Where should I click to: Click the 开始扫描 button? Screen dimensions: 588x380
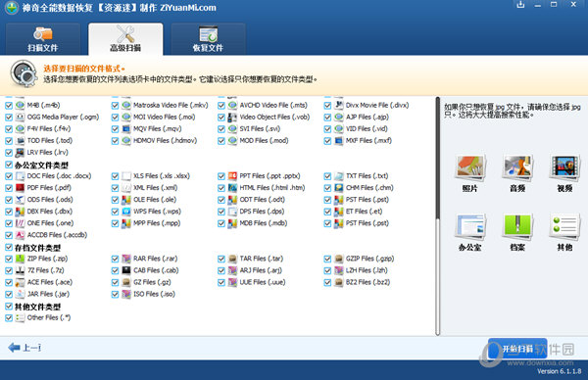(517, 349)
